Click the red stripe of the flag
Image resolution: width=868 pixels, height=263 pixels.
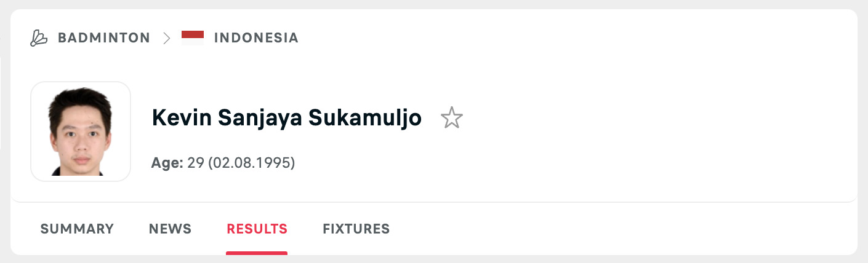[x=193, y=35]
